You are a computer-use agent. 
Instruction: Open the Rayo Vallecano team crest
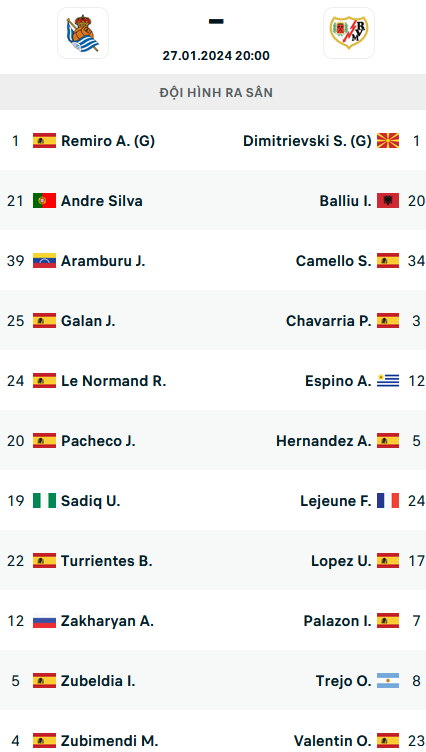(x=349, y=33)
